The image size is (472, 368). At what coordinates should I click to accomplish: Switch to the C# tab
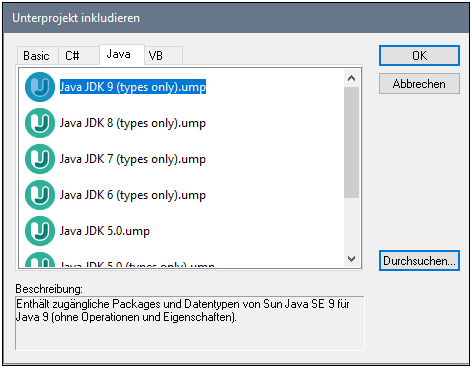[79, 56]
